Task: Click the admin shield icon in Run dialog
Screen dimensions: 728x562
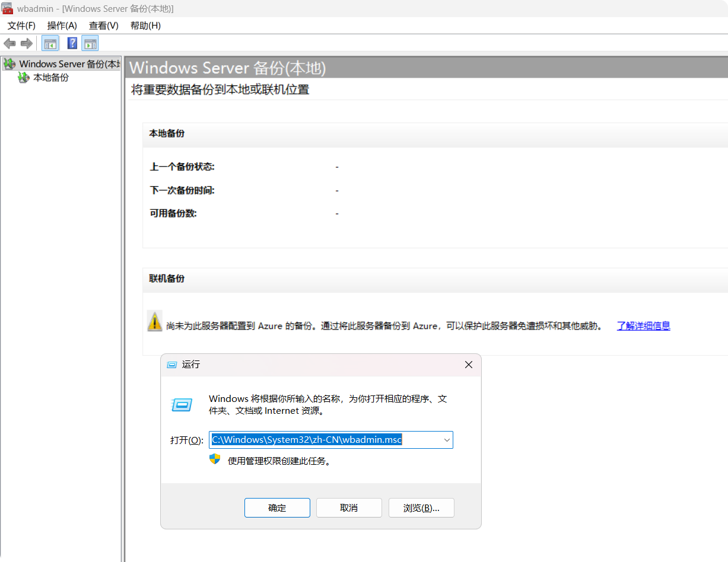Action: [215, 459]
